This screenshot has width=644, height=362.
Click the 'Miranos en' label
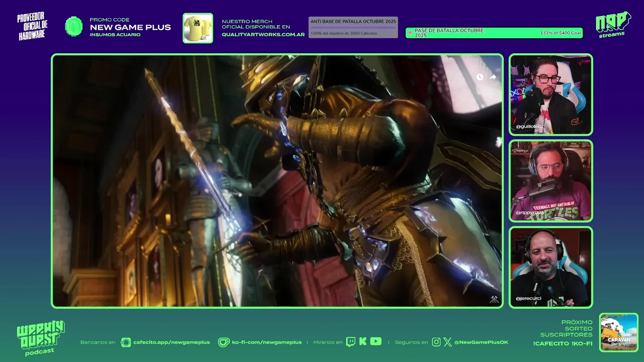[328, 342]
